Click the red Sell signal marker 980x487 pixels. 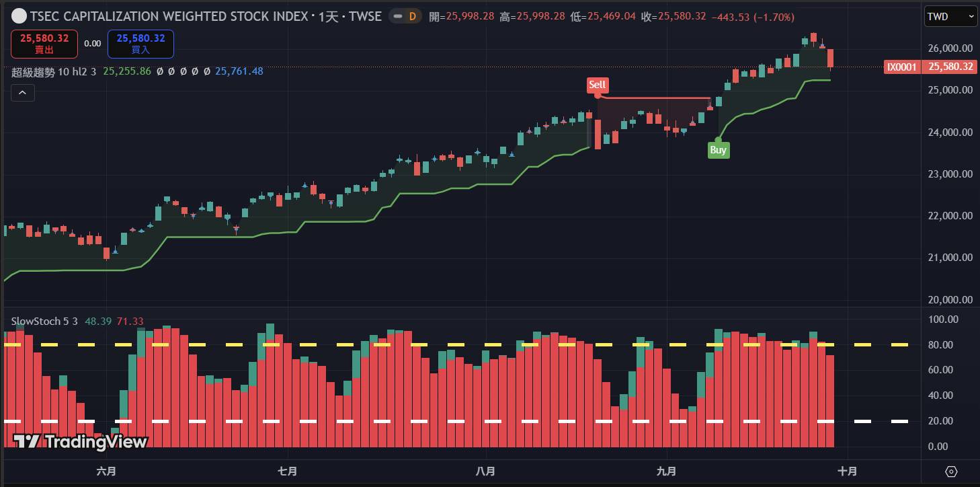tap(597, 85)
